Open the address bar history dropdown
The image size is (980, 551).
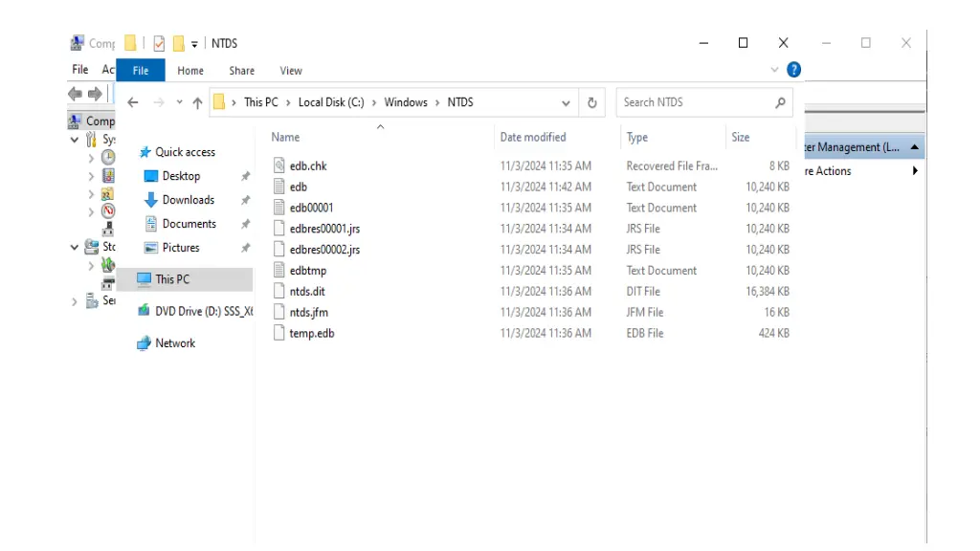pos(566,103)
